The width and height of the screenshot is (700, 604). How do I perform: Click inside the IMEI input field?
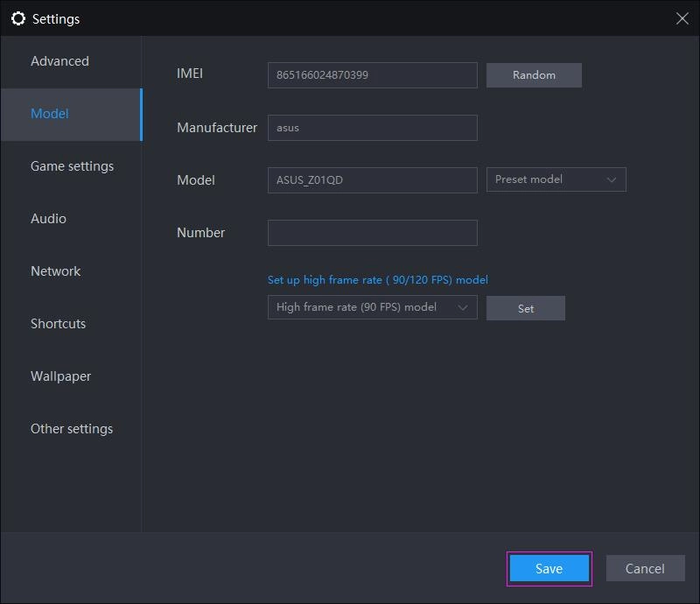pos(372,75)
